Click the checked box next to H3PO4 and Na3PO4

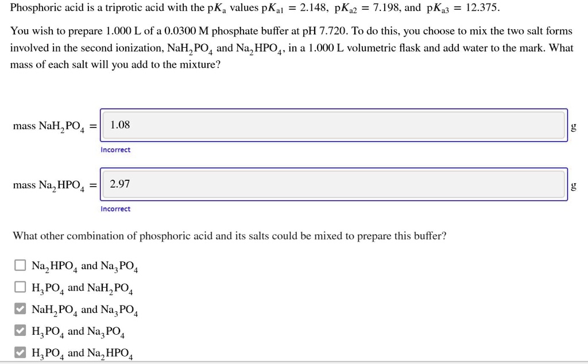tap(20, 330)
